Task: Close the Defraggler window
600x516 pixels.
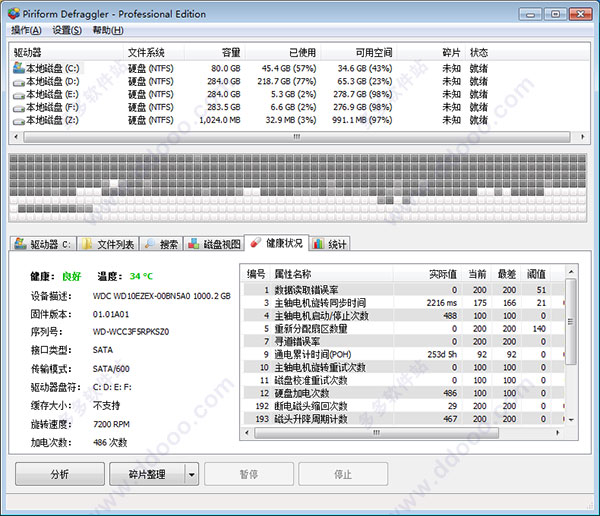Action: (x=580, y=14)
